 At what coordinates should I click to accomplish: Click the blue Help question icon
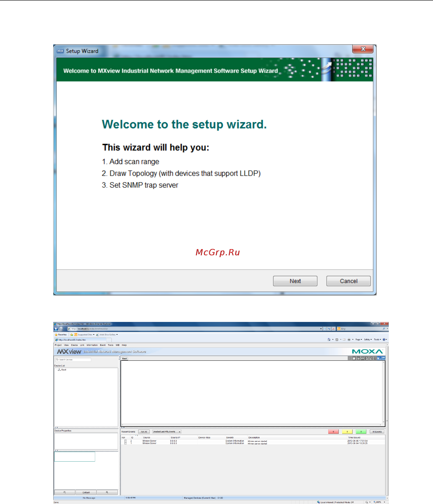(x=384, y=340)
